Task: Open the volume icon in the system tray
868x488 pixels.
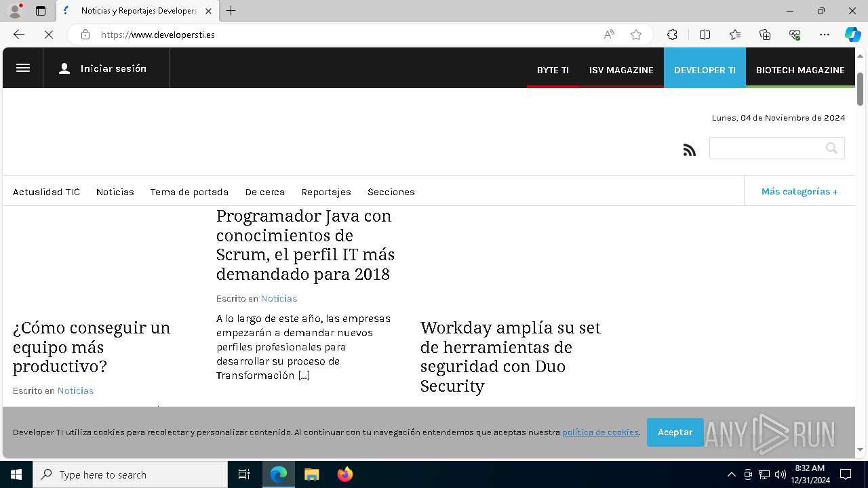Action: (780, 474)
